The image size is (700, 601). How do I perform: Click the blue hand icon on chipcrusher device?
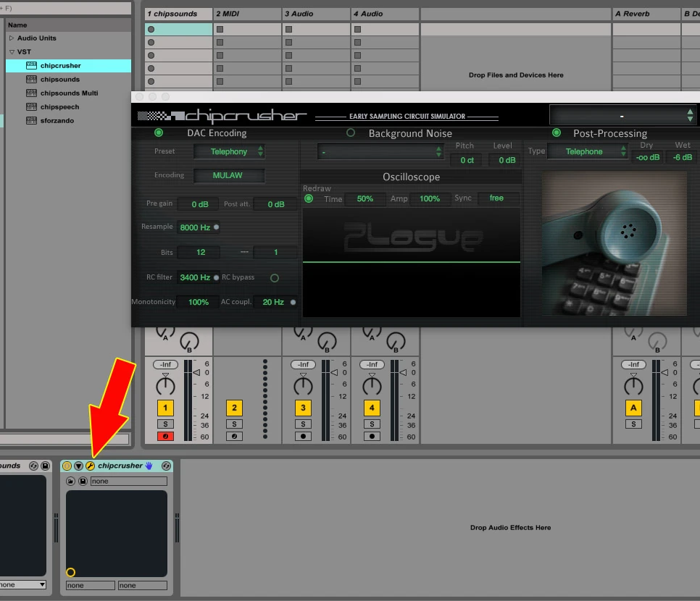[148, 465]
